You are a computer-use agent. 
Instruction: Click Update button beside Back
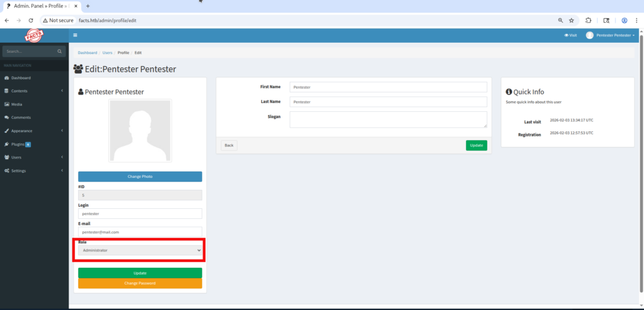[x=477, y=145]
